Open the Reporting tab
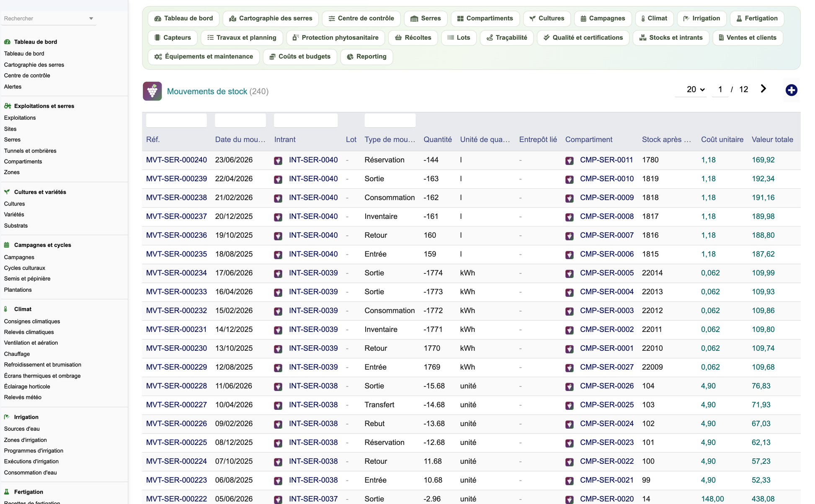The height and width of the screenshot is (504, 815). 366,57
